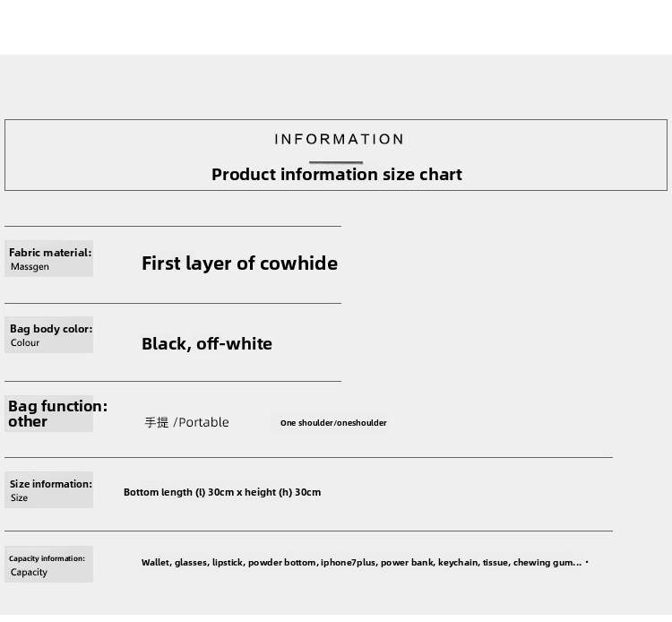Select the Product information size chart title
Image resolution: width=672 pixels, height=622 pixels.
[x=336, y=175]
